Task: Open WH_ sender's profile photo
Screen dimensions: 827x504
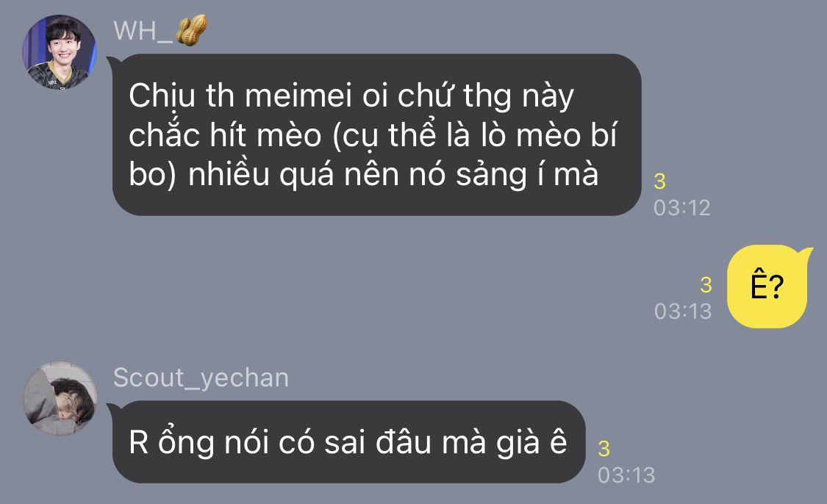Action: click(x=59, y=51)
